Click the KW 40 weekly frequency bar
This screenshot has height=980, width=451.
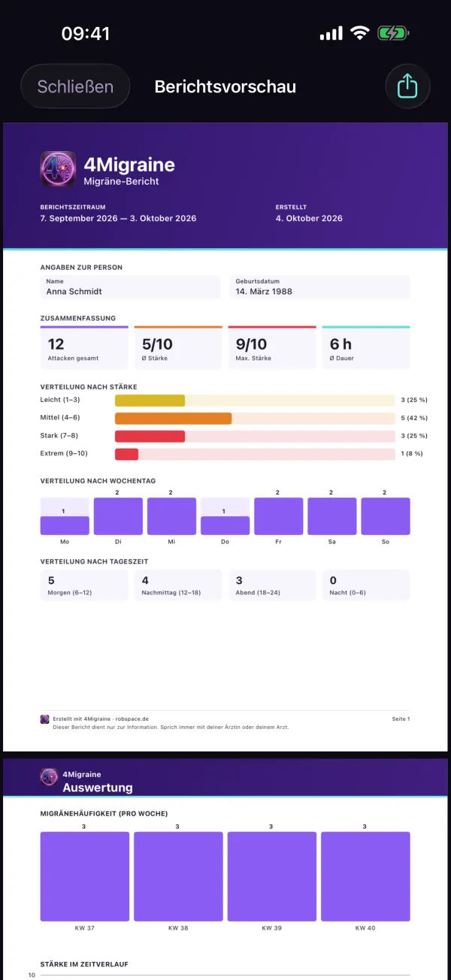(366, 876)
